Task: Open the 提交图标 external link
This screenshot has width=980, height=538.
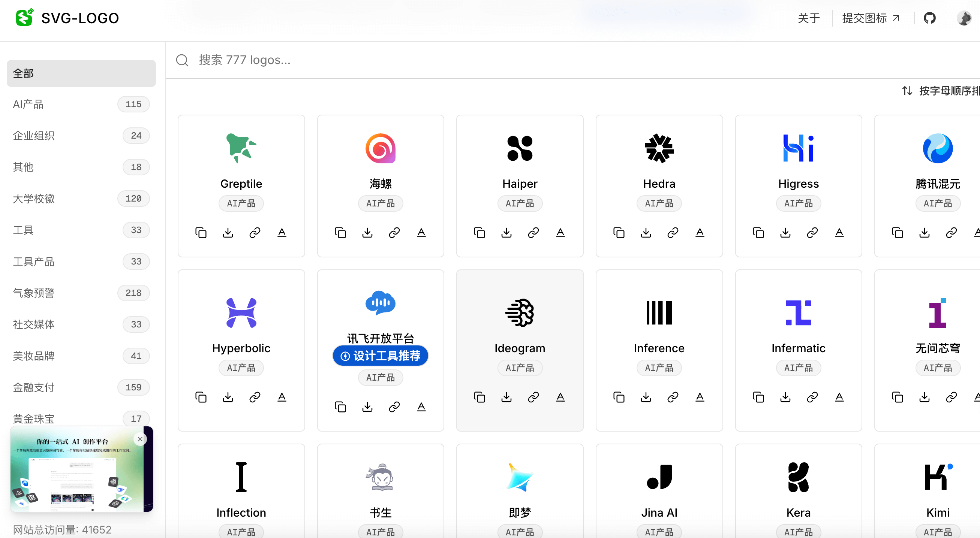Action: coord(870,18)
